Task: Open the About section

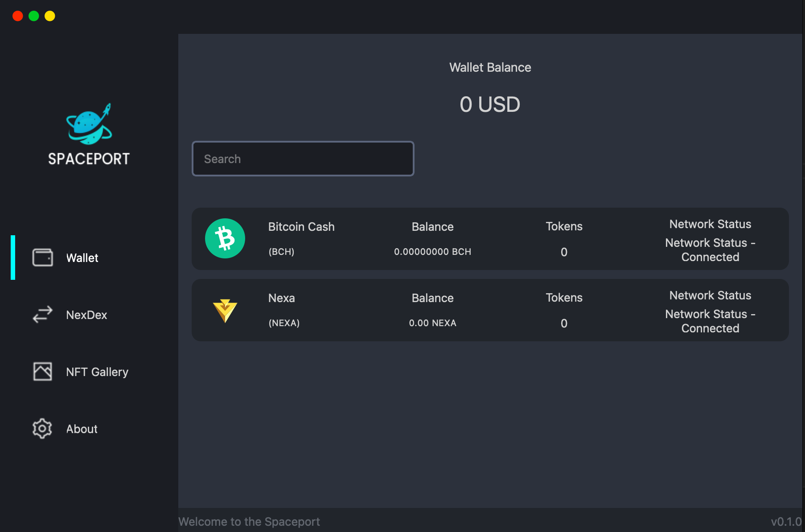Action: click(82, 429)
